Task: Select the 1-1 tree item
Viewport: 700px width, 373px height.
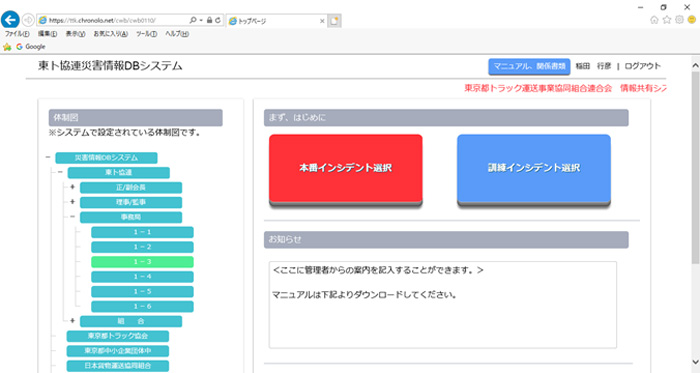Action: click(x=142, y=232)
